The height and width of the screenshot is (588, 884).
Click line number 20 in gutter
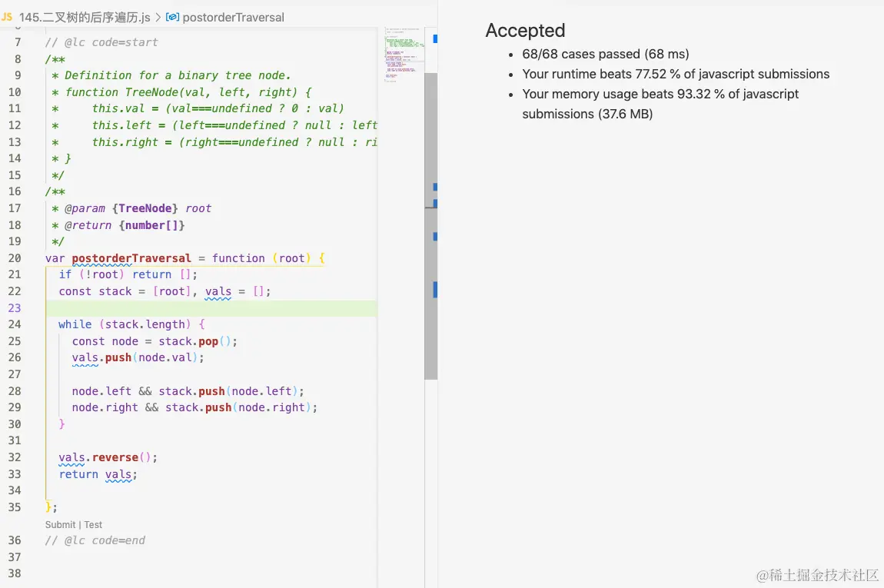14,258
